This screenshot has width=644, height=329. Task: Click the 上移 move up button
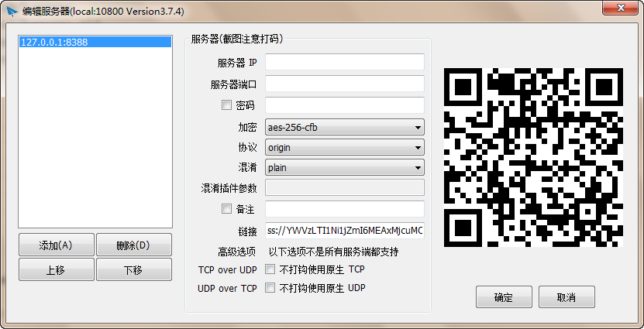tap(57, 269)
